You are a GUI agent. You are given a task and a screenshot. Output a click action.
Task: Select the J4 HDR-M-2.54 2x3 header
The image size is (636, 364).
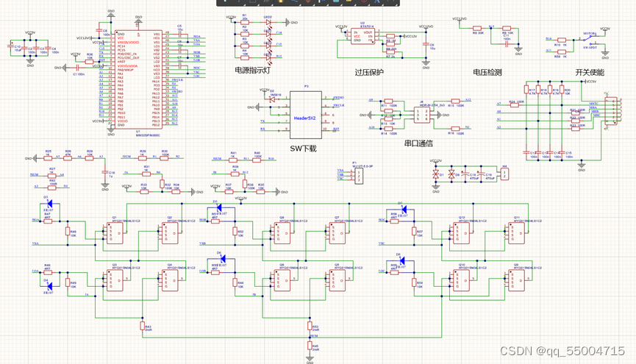tap(422, 115)
